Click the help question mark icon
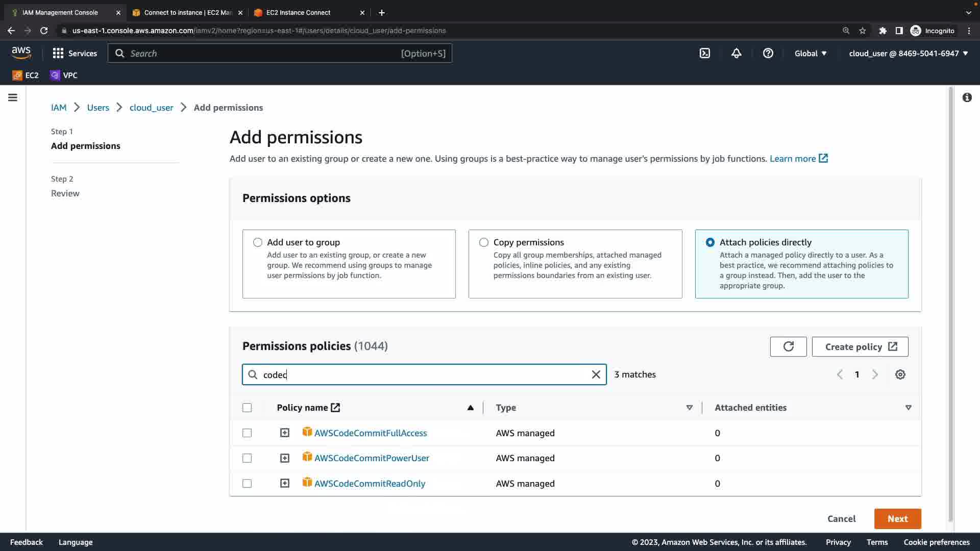Viewport: 980px width, 551px height. [768, 53]
